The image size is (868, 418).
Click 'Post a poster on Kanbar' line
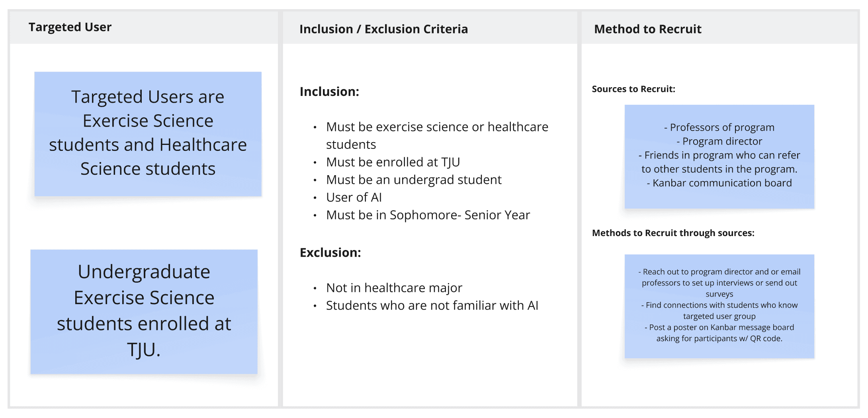[719, 328]
